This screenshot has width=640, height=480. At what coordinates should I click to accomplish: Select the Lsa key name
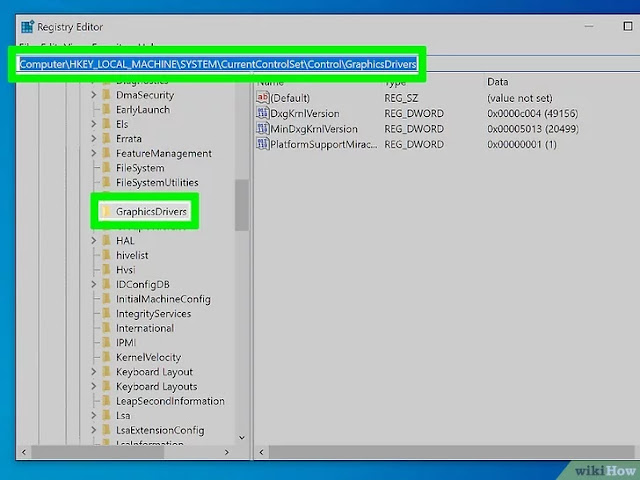point(123,416)
